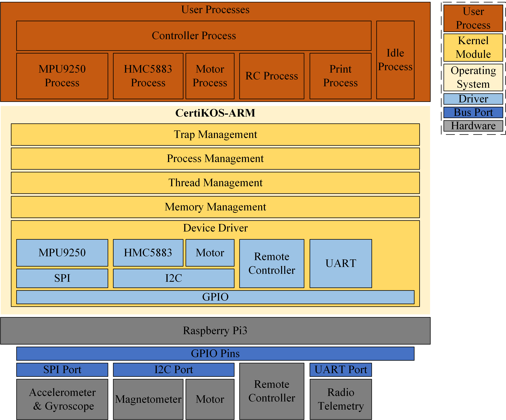
Task: Select the Idle Process block
Action: click(x=395, y=60)
